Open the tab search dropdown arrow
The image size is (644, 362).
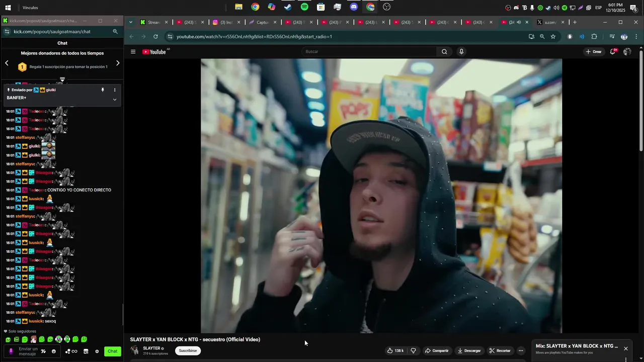tap(131, 22)
